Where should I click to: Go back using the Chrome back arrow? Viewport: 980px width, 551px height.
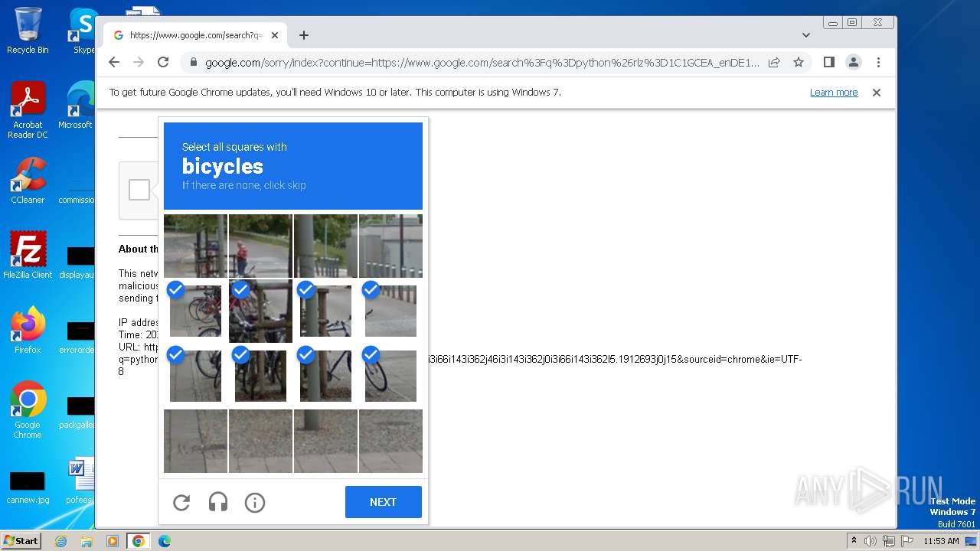tap(114, 63)
